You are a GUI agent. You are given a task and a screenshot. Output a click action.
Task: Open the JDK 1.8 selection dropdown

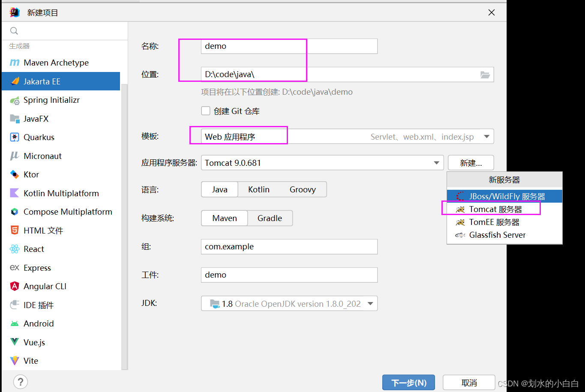(x=289, y=303)
